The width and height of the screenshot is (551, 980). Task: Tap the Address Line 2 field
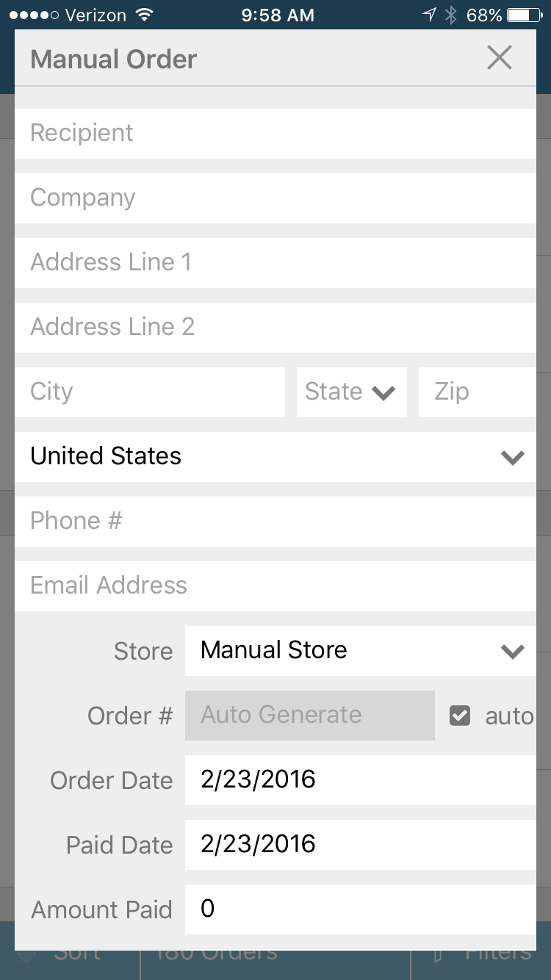coord(275,328)
